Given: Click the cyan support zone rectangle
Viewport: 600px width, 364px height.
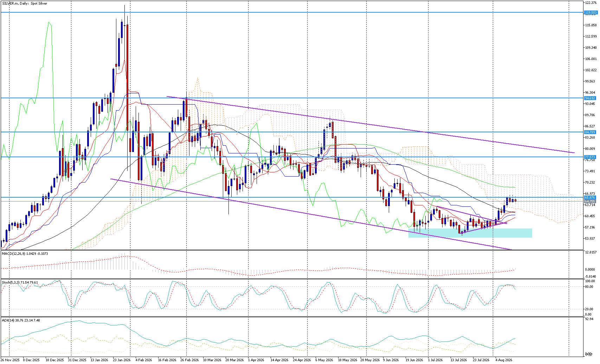Looking at the screenshot, I should coord(470,233).
